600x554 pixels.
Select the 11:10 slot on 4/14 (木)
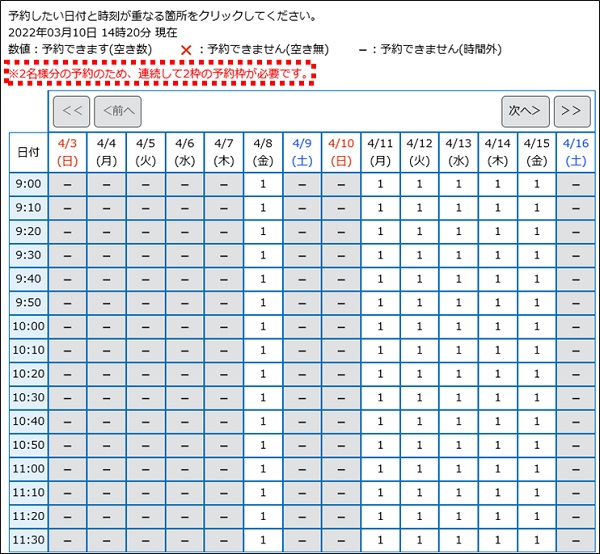(497, 493)
